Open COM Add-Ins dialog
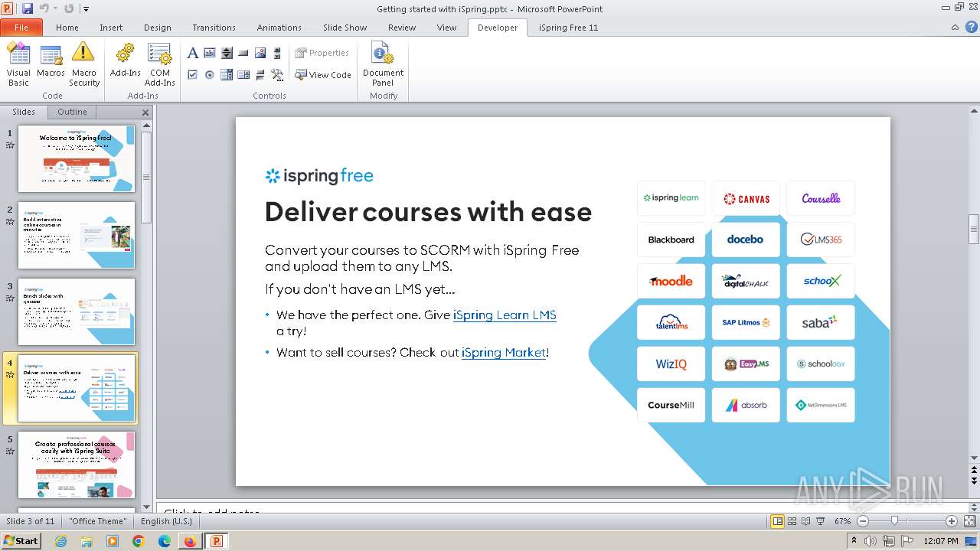This screenshot has height=551, width=980. 159,64
